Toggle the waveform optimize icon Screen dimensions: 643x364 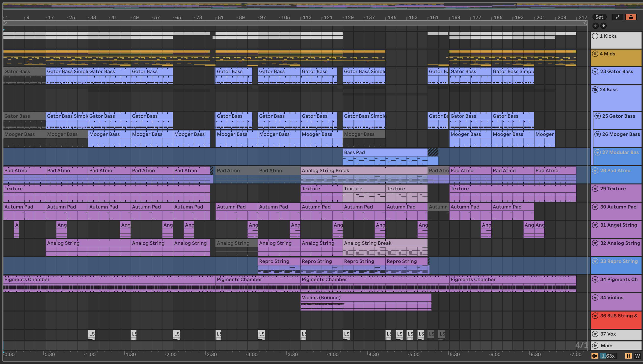coord(594,356)
